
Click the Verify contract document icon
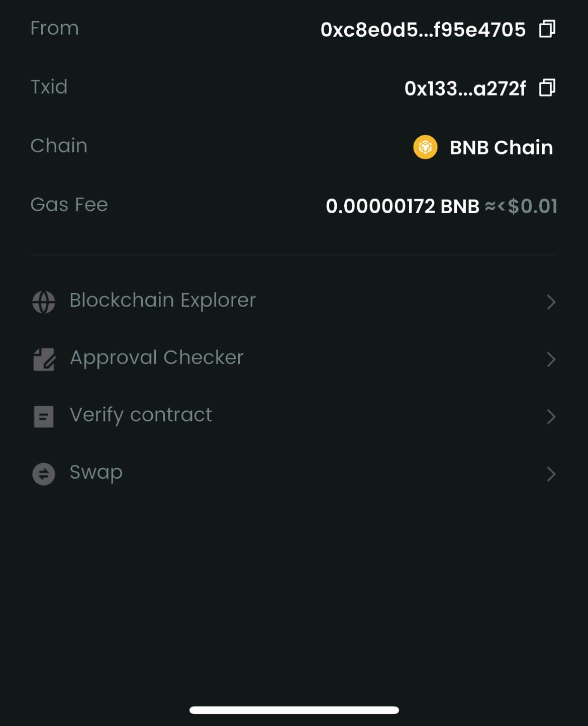pos(44,416)
